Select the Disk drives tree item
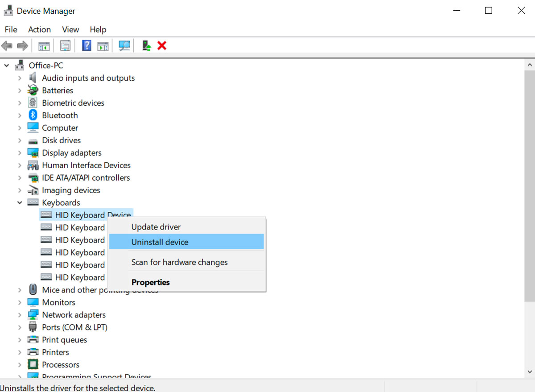Viewport: 535px width, 392px height. pos(61,140)
